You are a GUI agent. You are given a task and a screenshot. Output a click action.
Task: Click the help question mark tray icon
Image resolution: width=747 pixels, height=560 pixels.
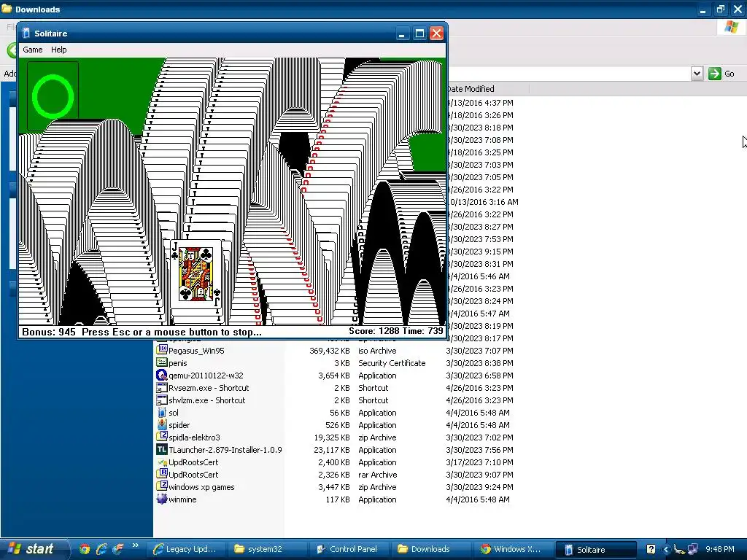pos(651,549)
